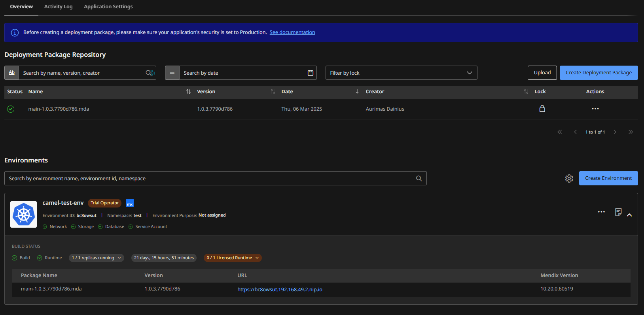644x315 pixels.
Task: Click Create Deployment Package button
Action: click(x=599, y=73)
